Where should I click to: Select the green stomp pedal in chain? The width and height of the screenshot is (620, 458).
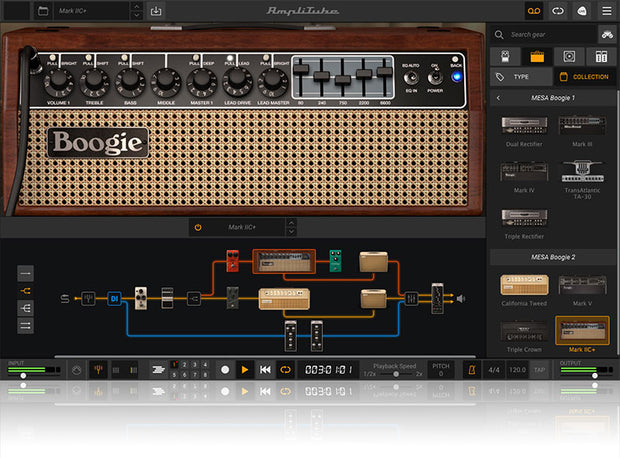[335, 261]
